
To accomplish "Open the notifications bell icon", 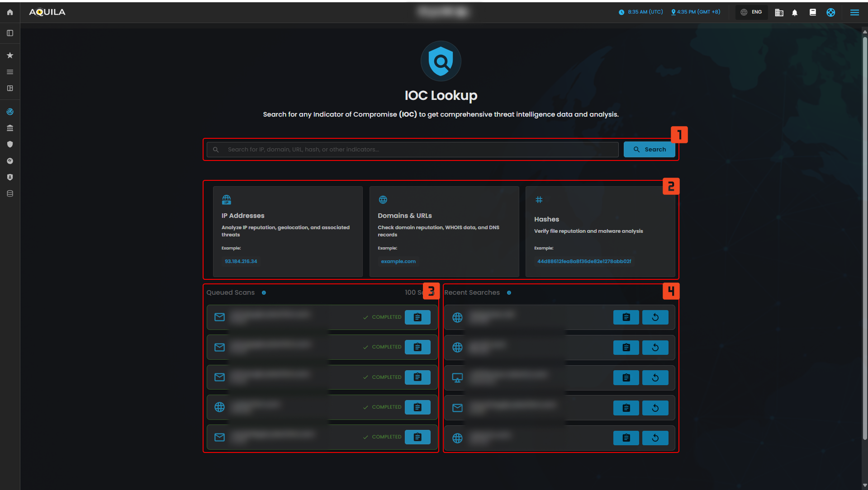I will (795, 13).
